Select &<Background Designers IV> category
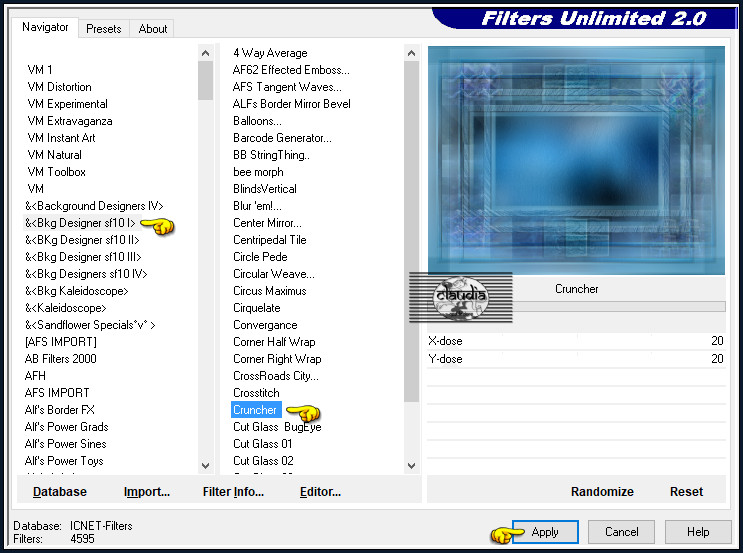The width and height of the screenshot is (743, 553). (94, 206)
